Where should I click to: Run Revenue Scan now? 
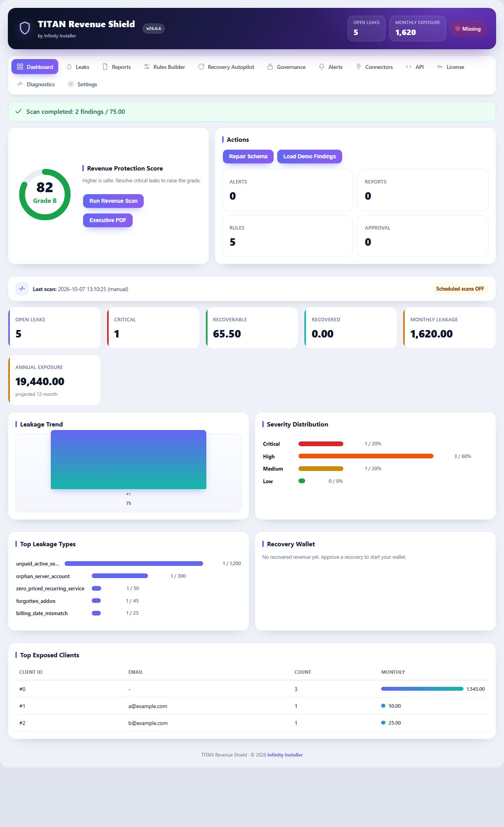(113, 201)
